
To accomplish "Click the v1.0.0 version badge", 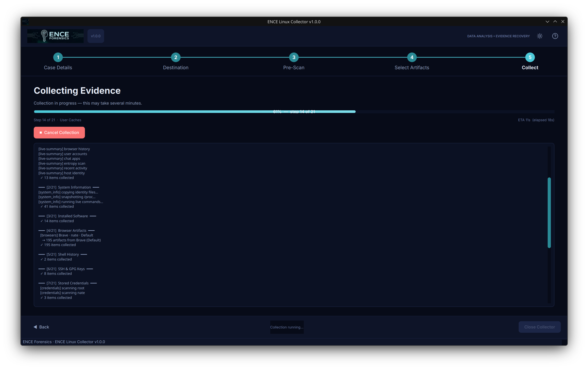I will pyautogui.click(x=96, y=36).
